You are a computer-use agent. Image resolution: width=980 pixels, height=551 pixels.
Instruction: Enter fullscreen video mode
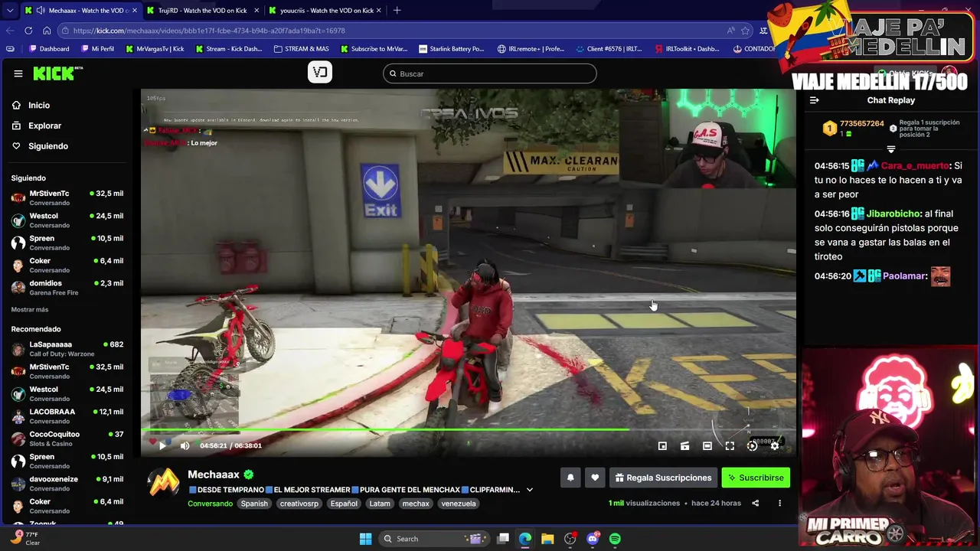pyautogui.click(x=730, y=445)
